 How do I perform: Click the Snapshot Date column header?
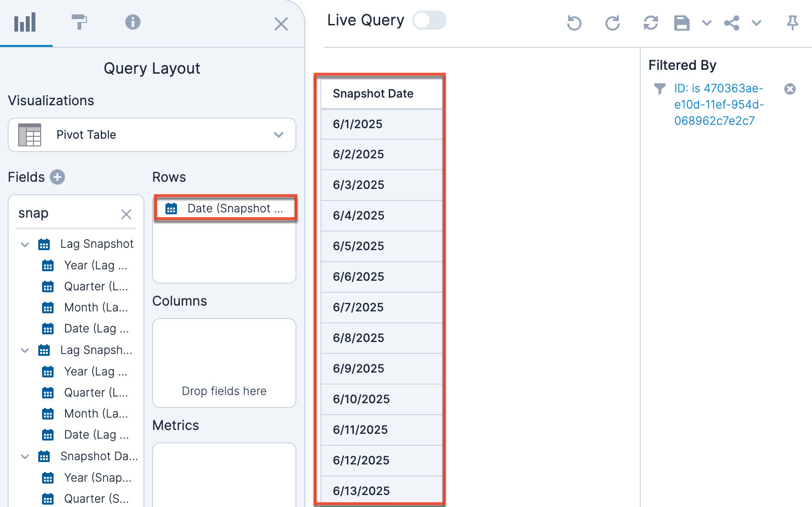(x=382, y=94)
